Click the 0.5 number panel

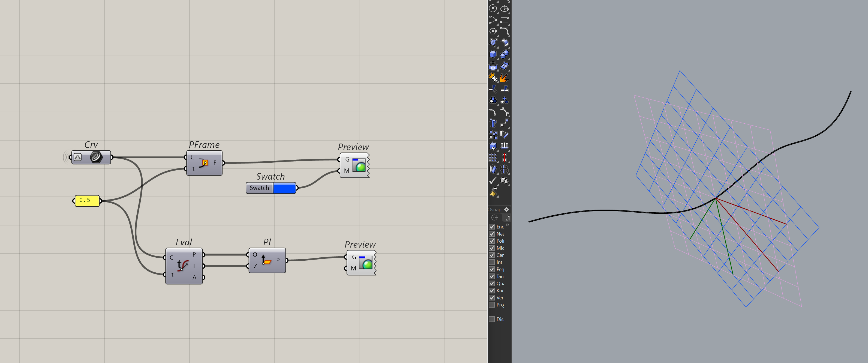(x=87, y=200)
